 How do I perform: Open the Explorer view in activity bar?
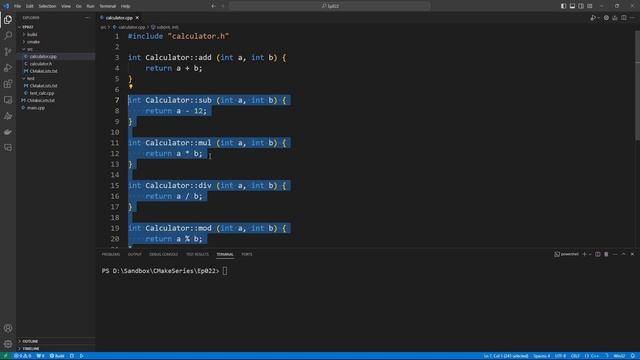click(8, 20)
